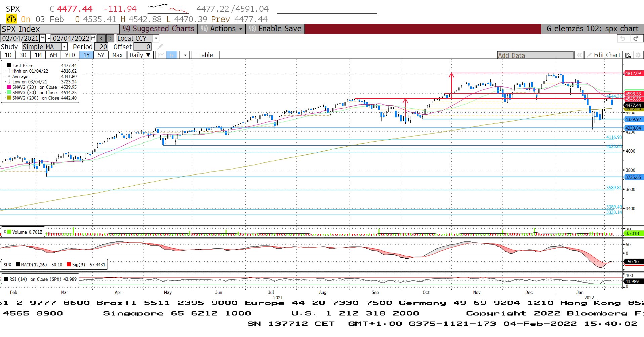Collapse the Volume panel legend
644x337 pixels.
[x=5, y=232]
